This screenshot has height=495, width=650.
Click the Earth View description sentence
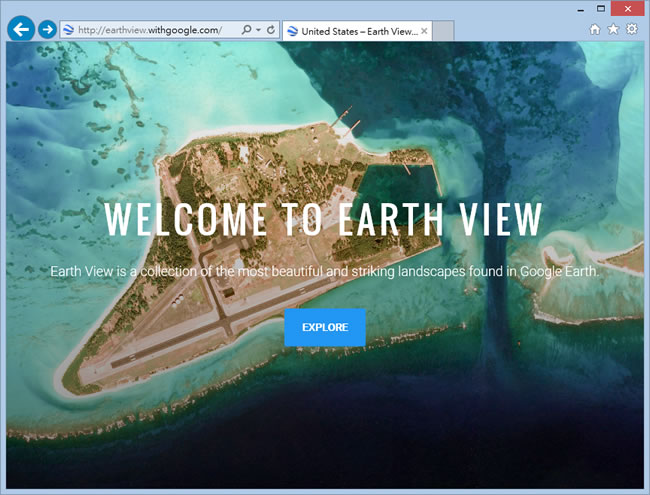pos(324,271)
